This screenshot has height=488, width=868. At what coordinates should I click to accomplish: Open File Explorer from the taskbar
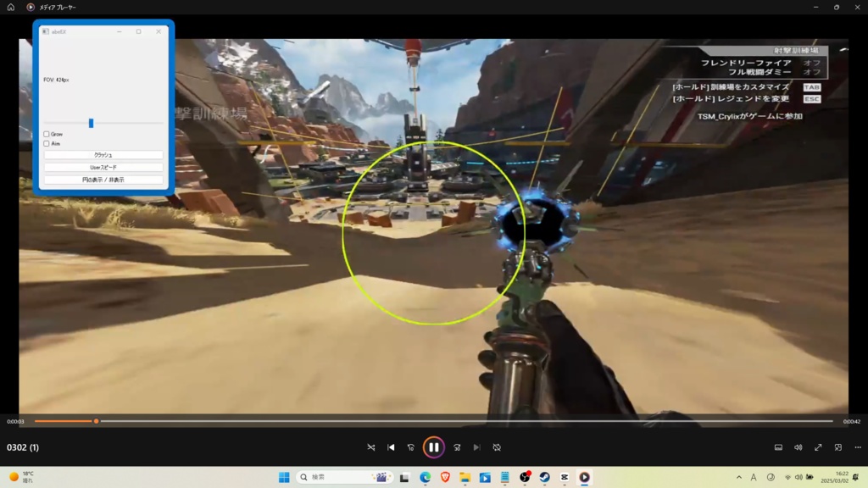pyautogui.click(x=465, y=477)
